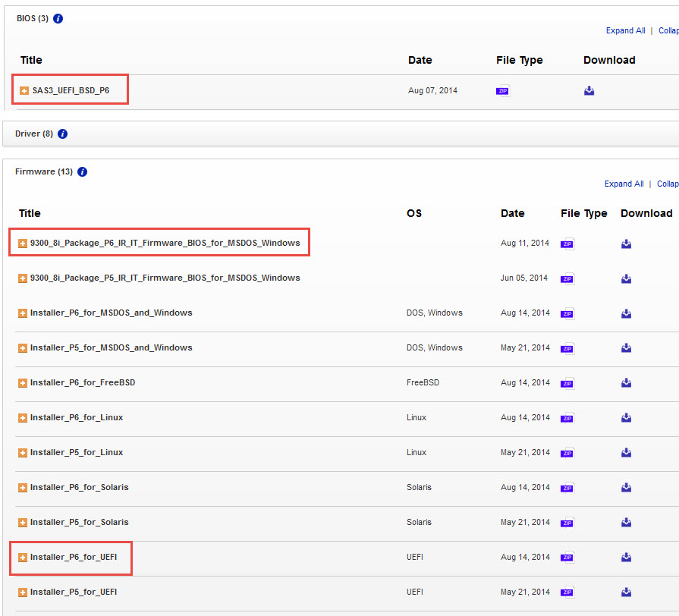Viewport: 679px width, 616px height.
Task: Click ZIP icon for Installer_P5_for_MSDOS_and_Windows
Action: pyautogui.click(x=567, y=348)
